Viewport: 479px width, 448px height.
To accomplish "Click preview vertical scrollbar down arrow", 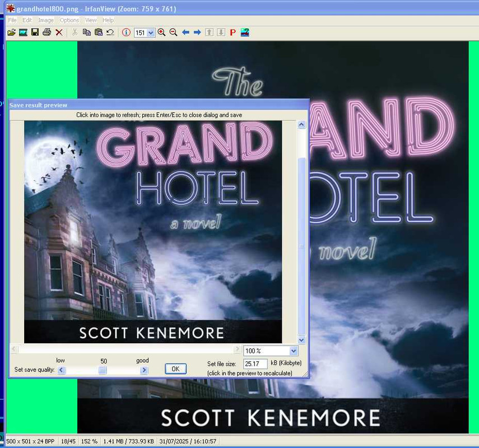I will click(301, 340).
